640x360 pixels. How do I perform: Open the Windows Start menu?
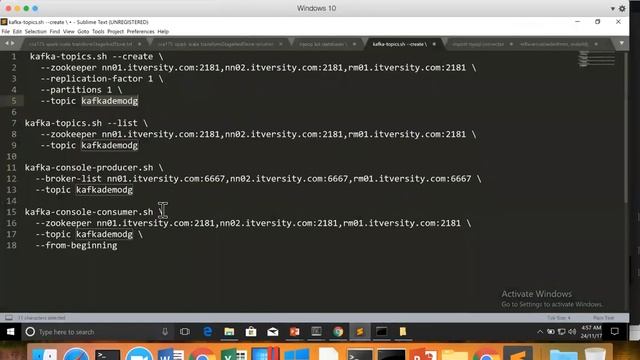10,332
